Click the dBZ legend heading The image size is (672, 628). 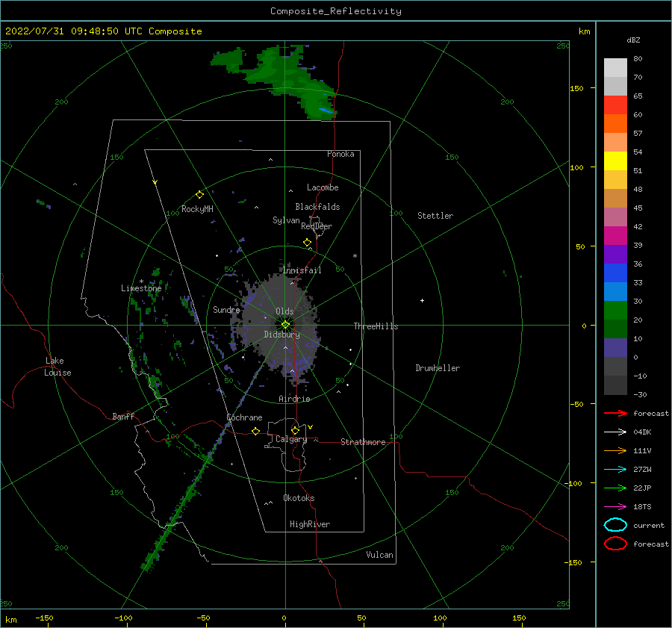633,40
